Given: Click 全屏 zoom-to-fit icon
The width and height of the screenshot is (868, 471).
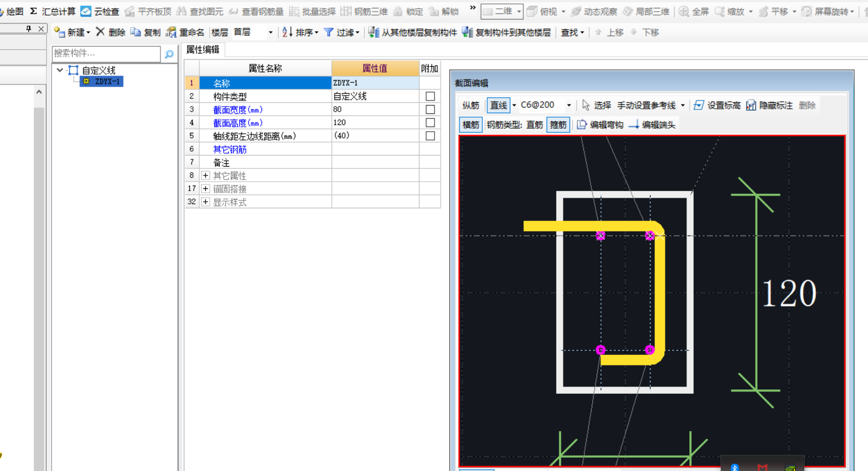Looking at the screenshot, I should pos(684,11).
